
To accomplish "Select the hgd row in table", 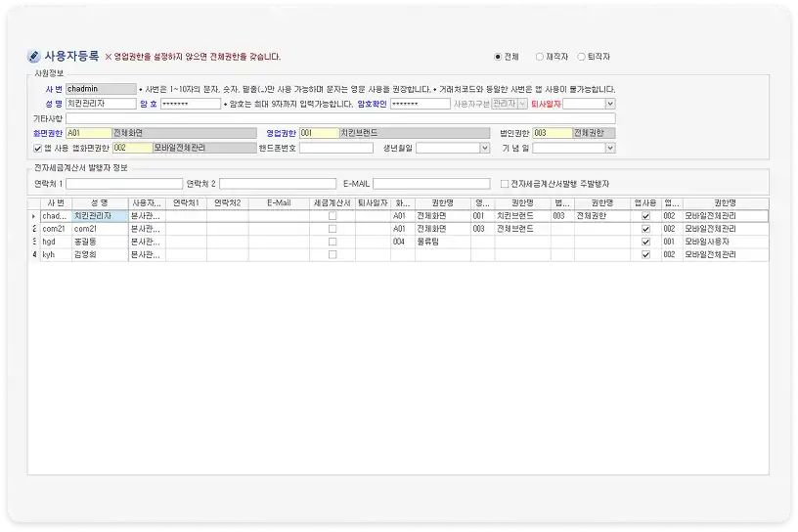I will (398, 242).
